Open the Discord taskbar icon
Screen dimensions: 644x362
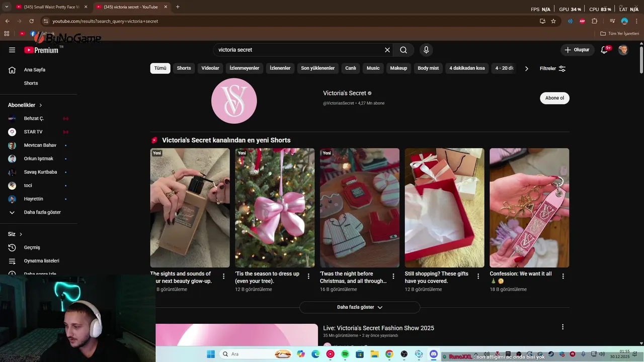pos(434,354)
